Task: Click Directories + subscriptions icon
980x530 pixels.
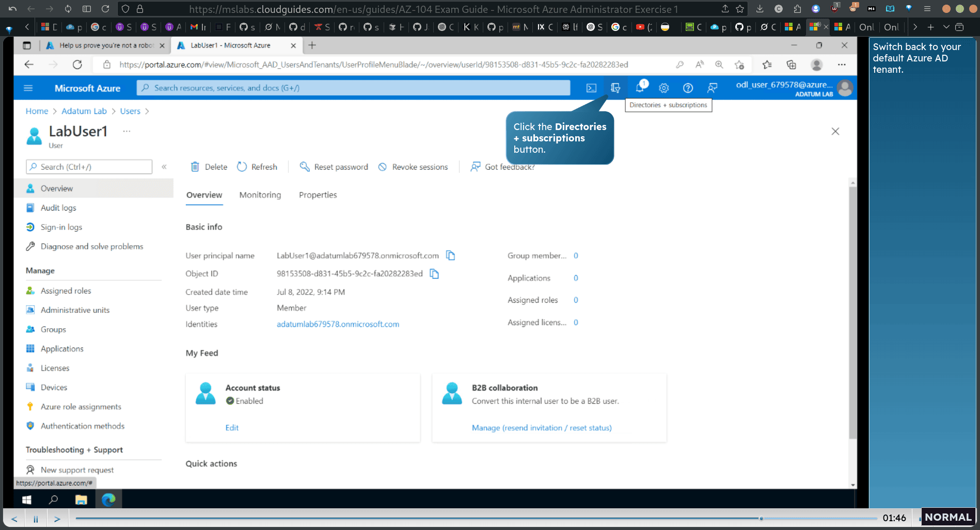Action: point(615,88)
